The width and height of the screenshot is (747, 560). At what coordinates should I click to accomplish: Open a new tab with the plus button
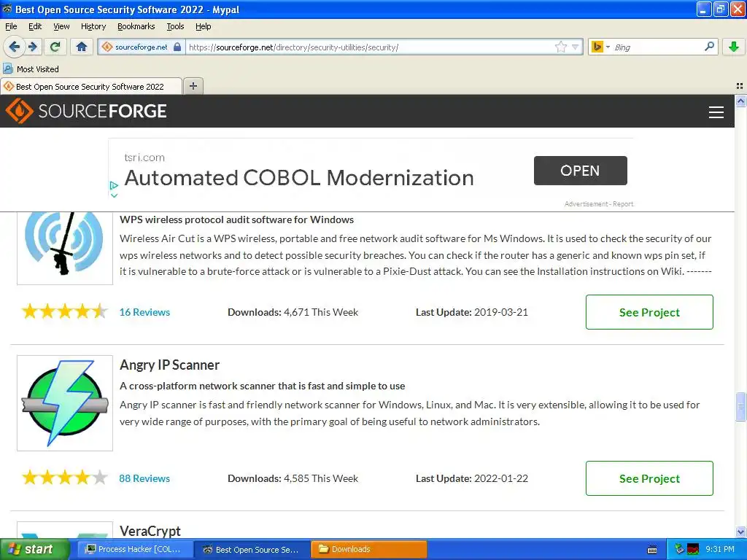[x=193, y=86]
